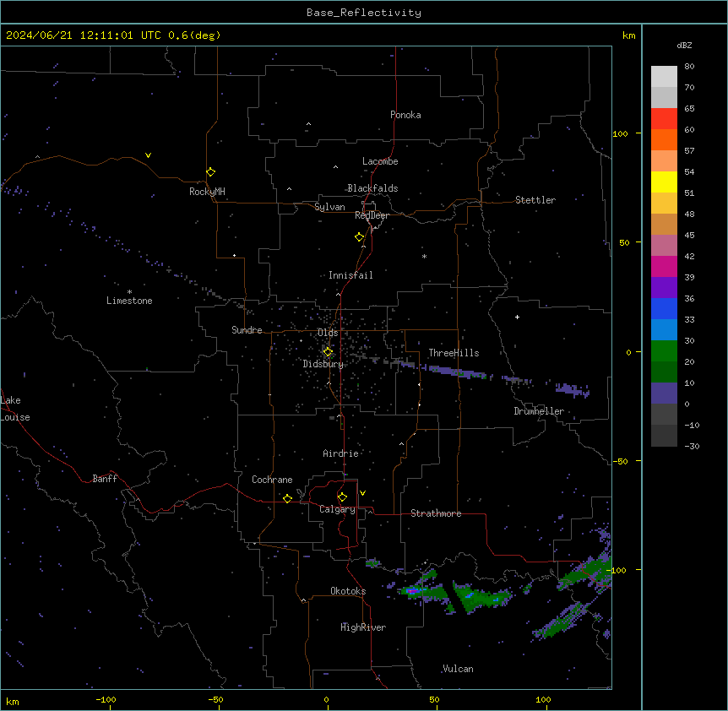Click the orange 57-60 dBZ legend swatch
This screenshot has width=728, height=711.
tap(664, 139)
